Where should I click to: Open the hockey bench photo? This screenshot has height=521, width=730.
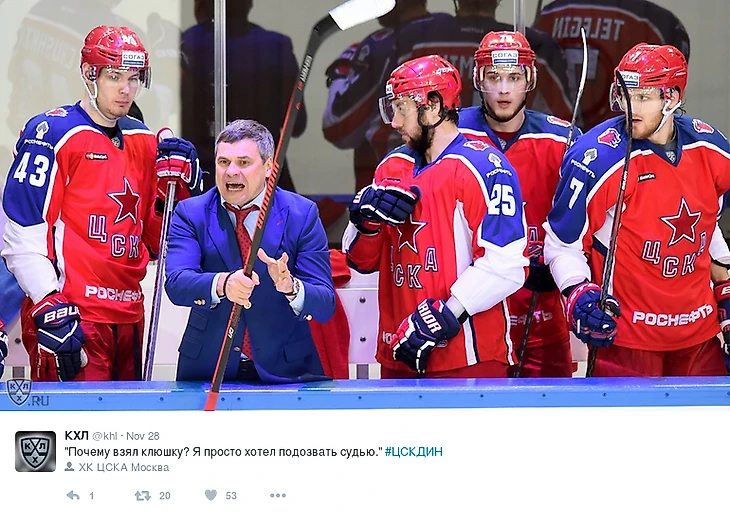365,205
